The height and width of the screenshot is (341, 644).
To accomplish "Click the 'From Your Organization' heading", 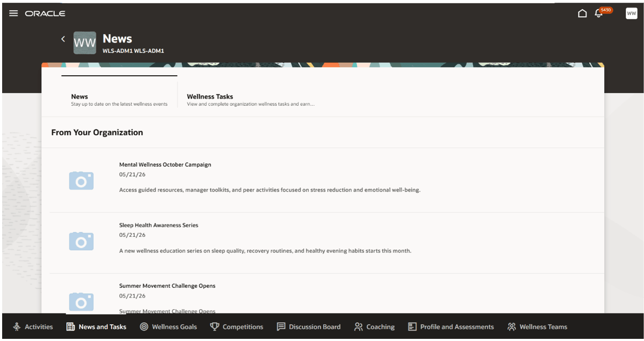I will [97, 133].
